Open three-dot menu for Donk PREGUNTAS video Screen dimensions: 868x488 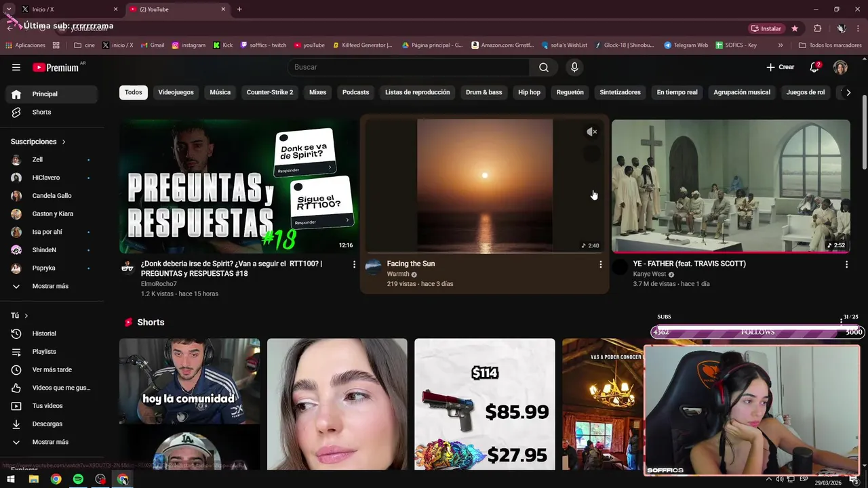pos(354,264)
